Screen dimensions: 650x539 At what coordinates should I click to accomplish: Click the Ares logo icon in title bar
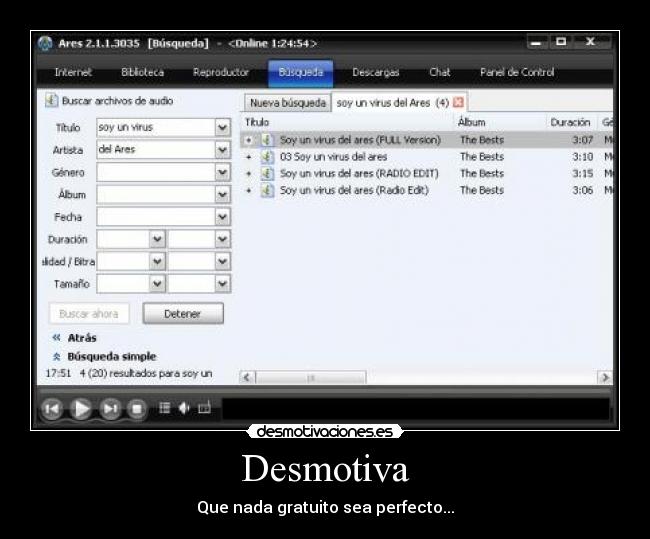[x=45, y=44]
